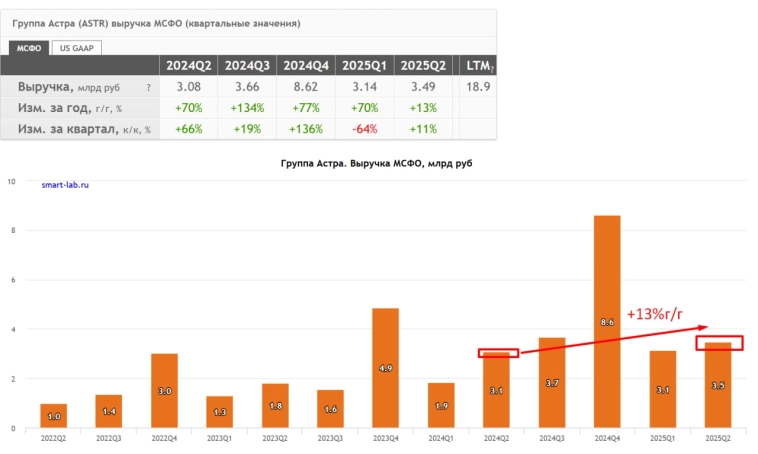
Task: Click the 2025Q2 x-axis label
Action: [x=718, y=438]
